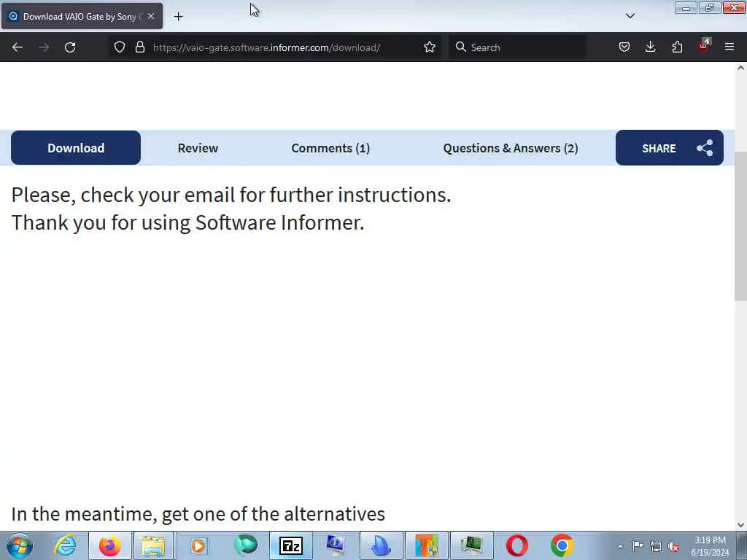The image size is (747, 560).
Task: Open the Firefox hamburger menu
Action: coord(729,47)
